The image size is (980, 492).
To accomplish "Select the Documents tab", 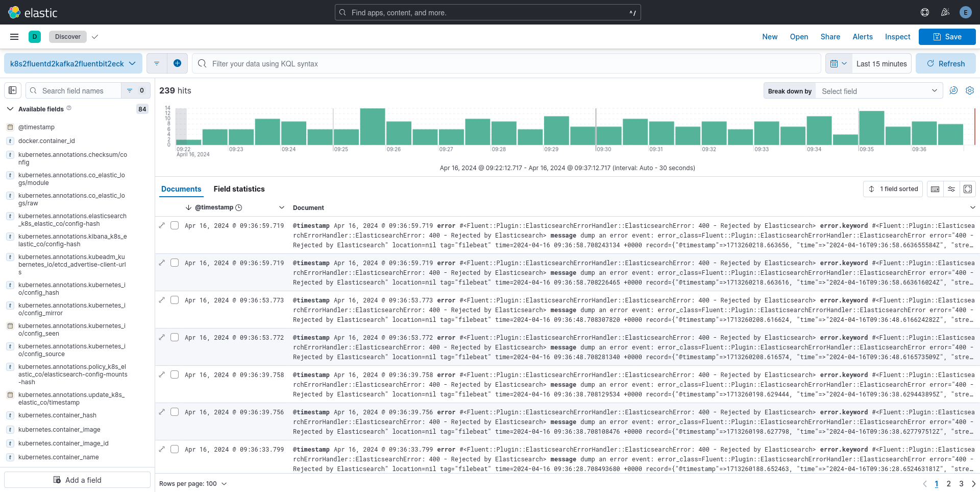I will pos(181,189).
